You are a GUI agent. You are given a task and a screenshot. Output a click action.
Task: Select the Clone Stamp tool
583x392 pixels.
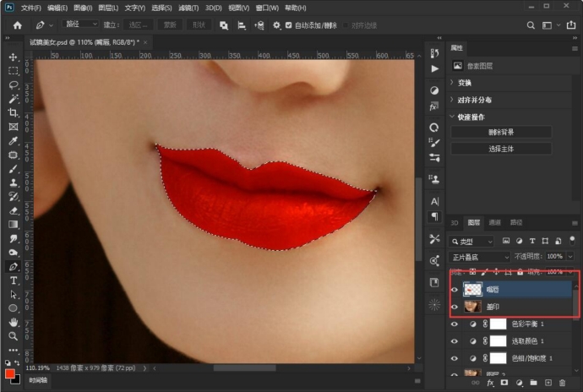[14, 182]
